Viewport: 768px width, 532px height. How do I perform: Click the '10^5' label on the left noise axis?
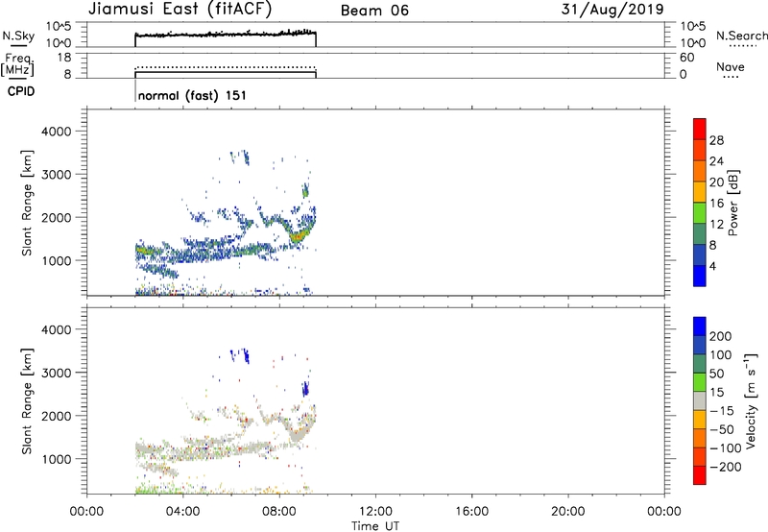point(59,27)
